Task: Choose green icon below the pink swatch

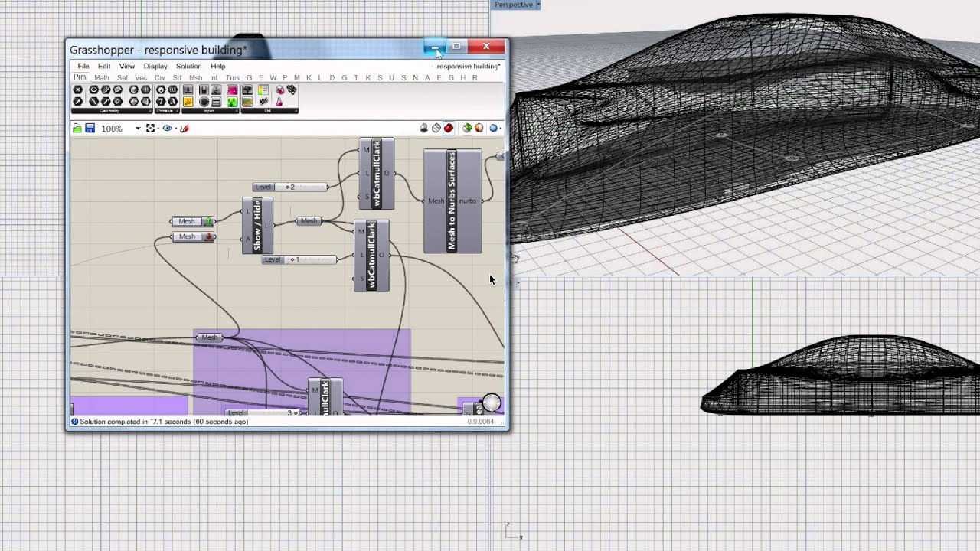Action: [x=232, y=102]
